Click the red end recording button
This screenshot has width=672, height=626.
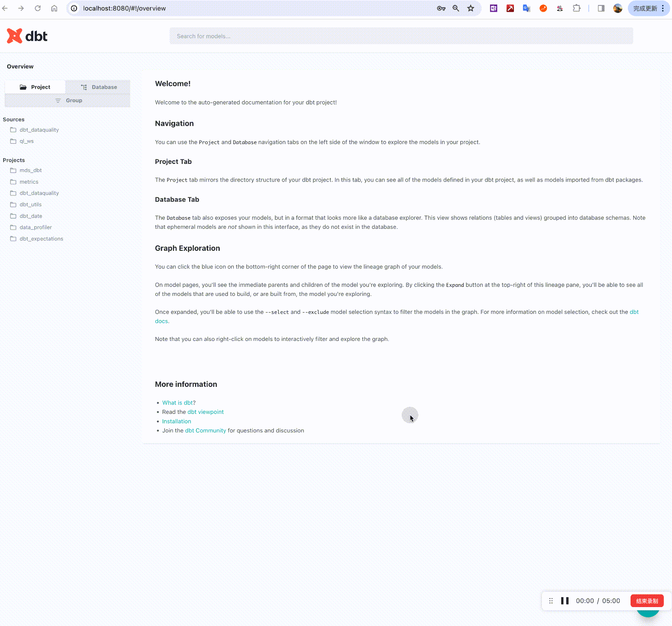click(647, 601)
